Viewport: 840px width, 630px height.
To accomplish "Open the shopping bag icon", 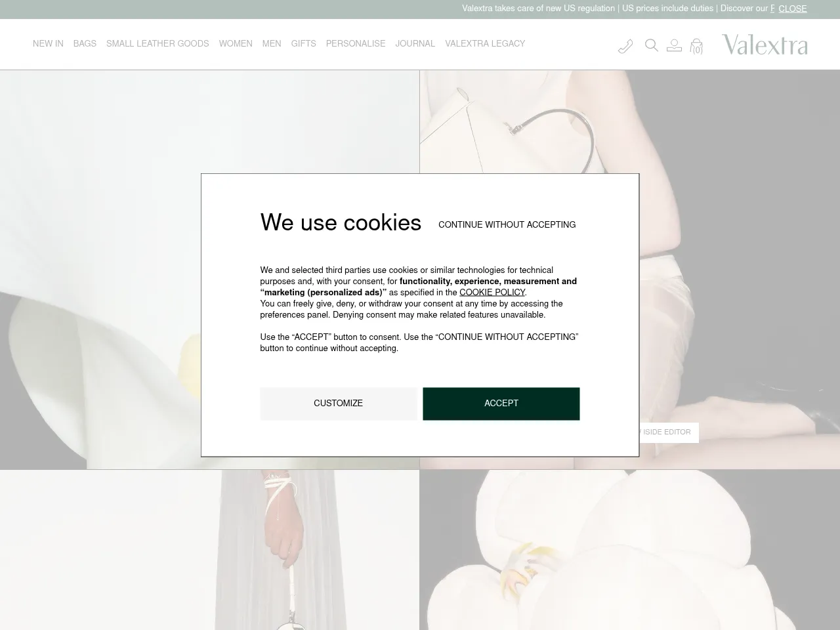I will pos(696,46).
